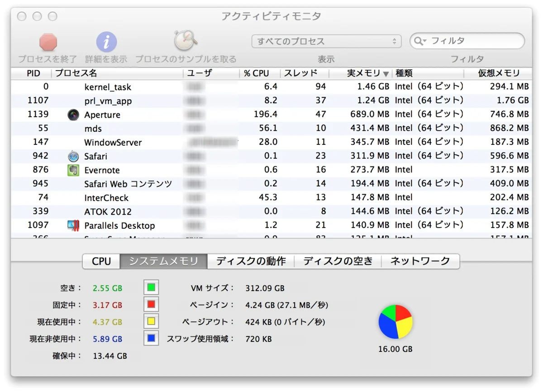Viewport: 543px width, 392px height.
Task: Click the memory usage pie chart
Action: (x=395, y=322)
